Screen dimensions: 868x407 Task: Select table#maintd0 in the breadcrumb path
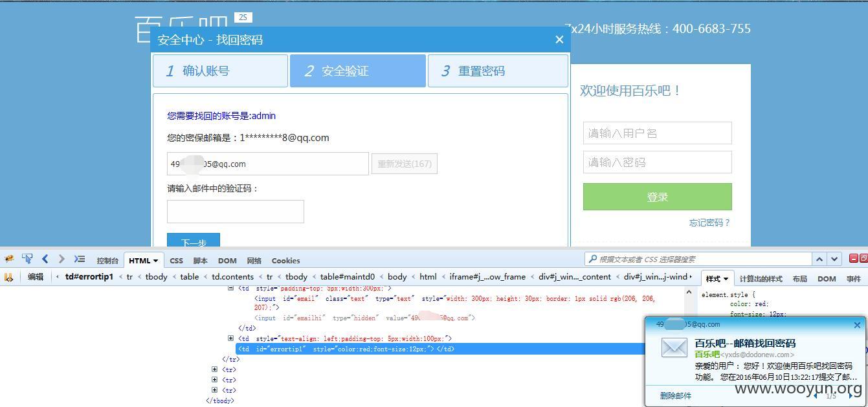tap(348, 277)
